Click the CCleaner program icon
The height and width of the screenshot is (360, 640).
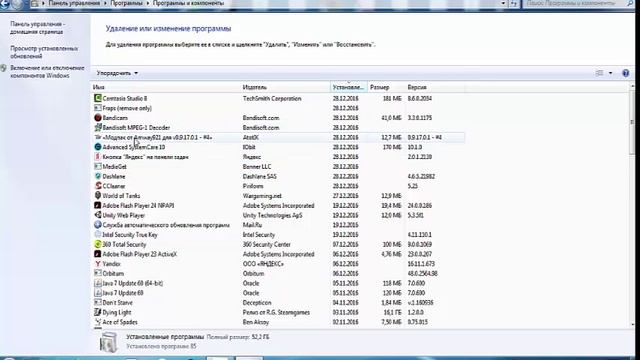(x=98, y=186)
